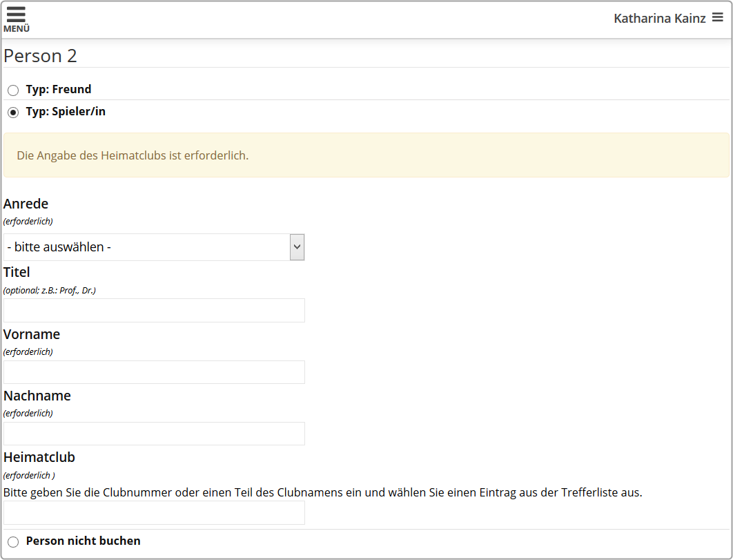The height and width of the screenshot is (560, 733).
Task: Focus the Titel text field
Action: click(154, 311)
